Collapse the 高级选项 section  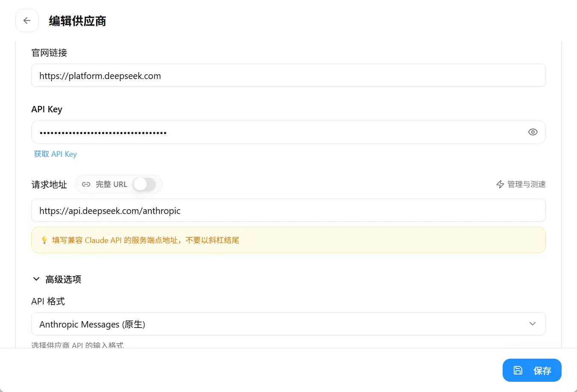pos(57,279)
